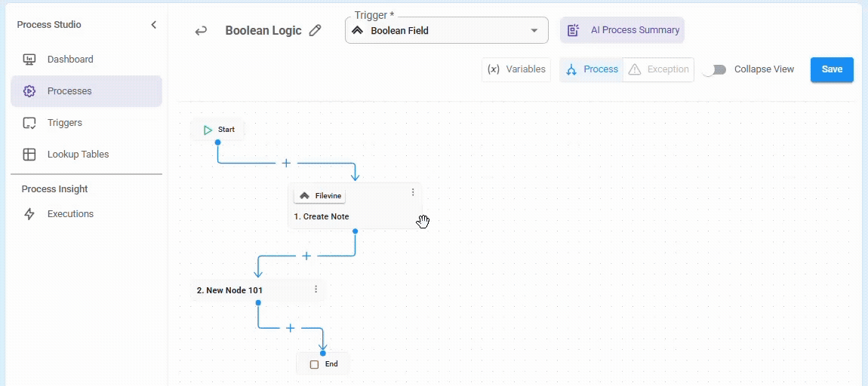This screenshot has height=386, width=868.
Task: Switch to the Process view
Action: click(x=591, y=69)
